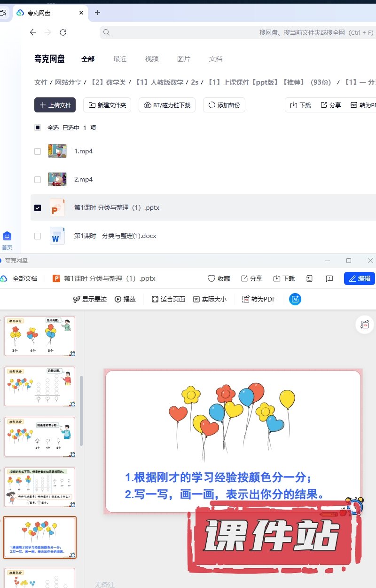Click the 收藏 heart icon
Viewport: 376px width, 588px height.
(x=211, y=278)
